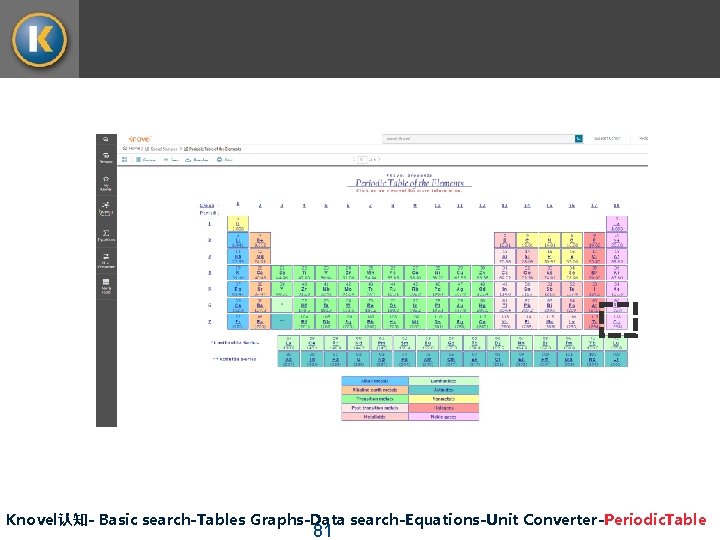Select the xenon (Xe) element cell
The height and width of the screenshot is (540, 720).
tap(617, 289)
